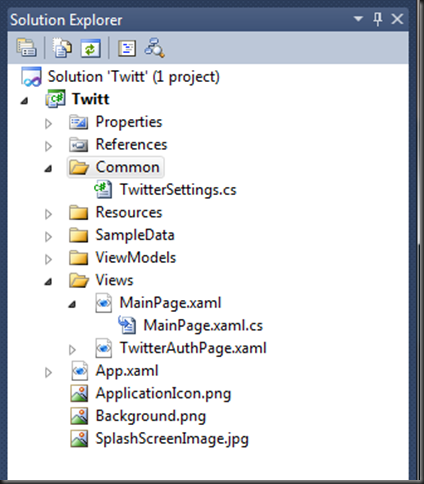424x484 pixels.
Task: Click the Show All Files toolbar icon
Action: click(x=62, y=48)
